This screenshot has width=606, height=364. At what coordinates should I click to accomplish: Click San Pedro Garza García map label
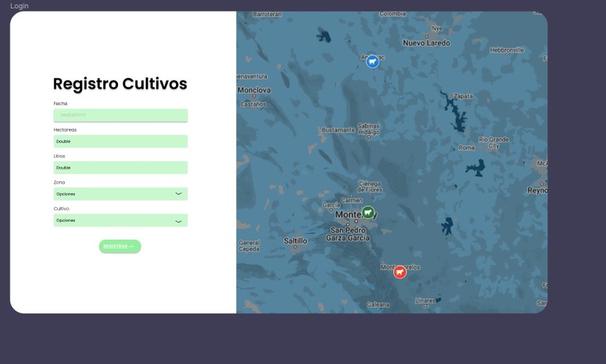(x=347, y=234)
